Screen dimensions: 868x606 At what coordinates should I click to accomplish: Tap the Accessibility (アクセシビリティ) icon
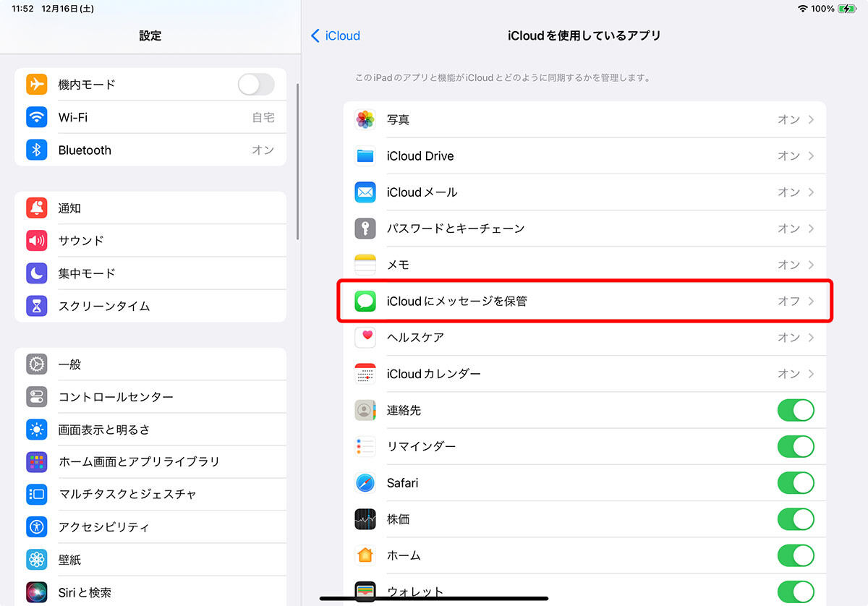[x=37, y=526]
